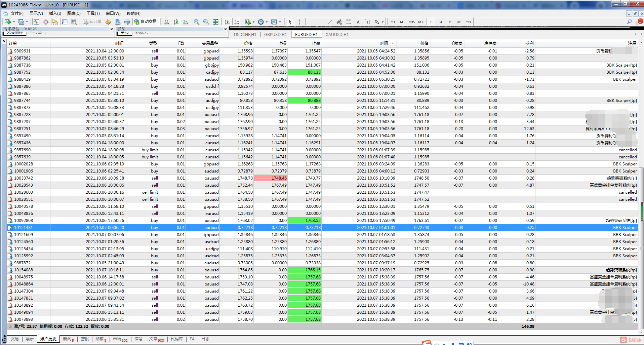Viewport: 644px width, 345px height.
Task: Click the zoom in magnifier icon
Action: [x=197, y=22]
